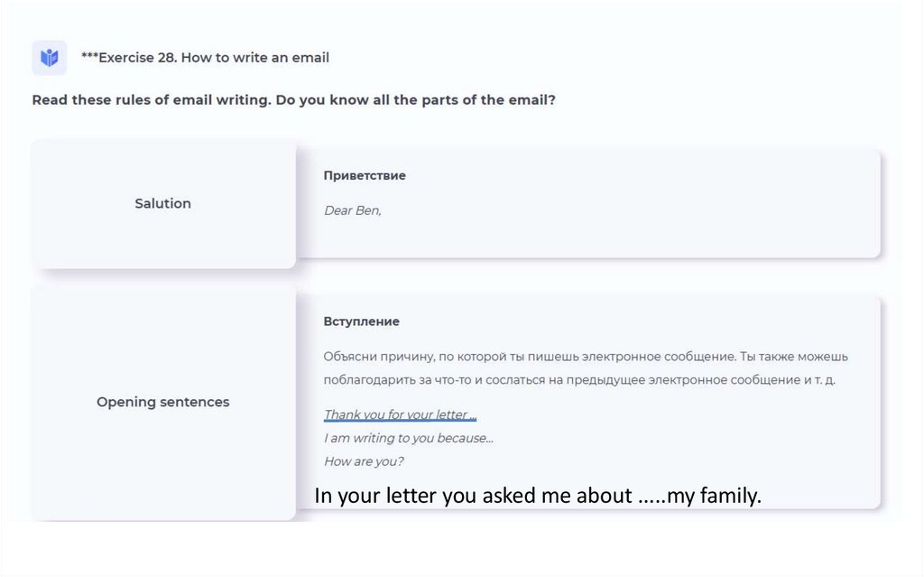The height and width of the screenshot is (577, 924).
Task: Click the "Вступление" heading
Action: pyautogui.click(x=362, y=321)
